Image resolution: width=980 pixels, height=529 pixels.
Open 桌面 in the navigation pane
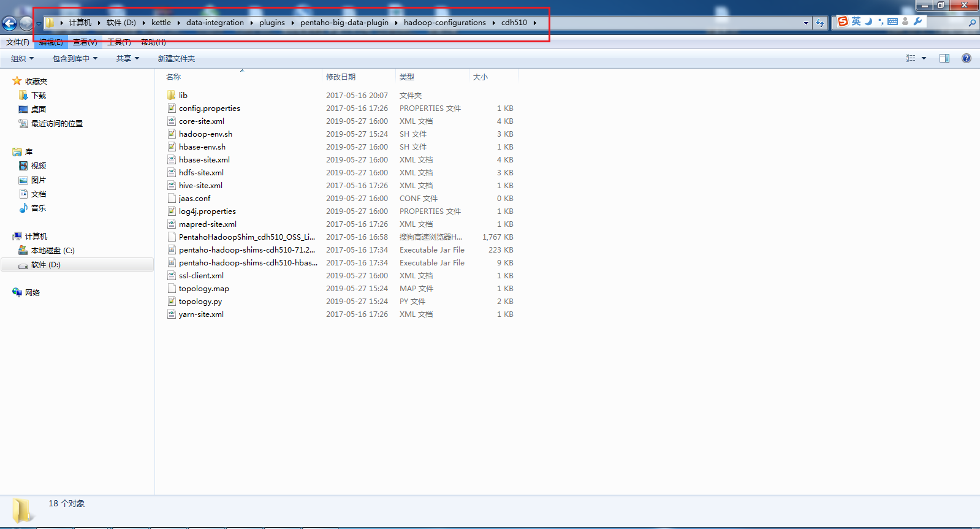pyautogui.click(x=39, y=109)
